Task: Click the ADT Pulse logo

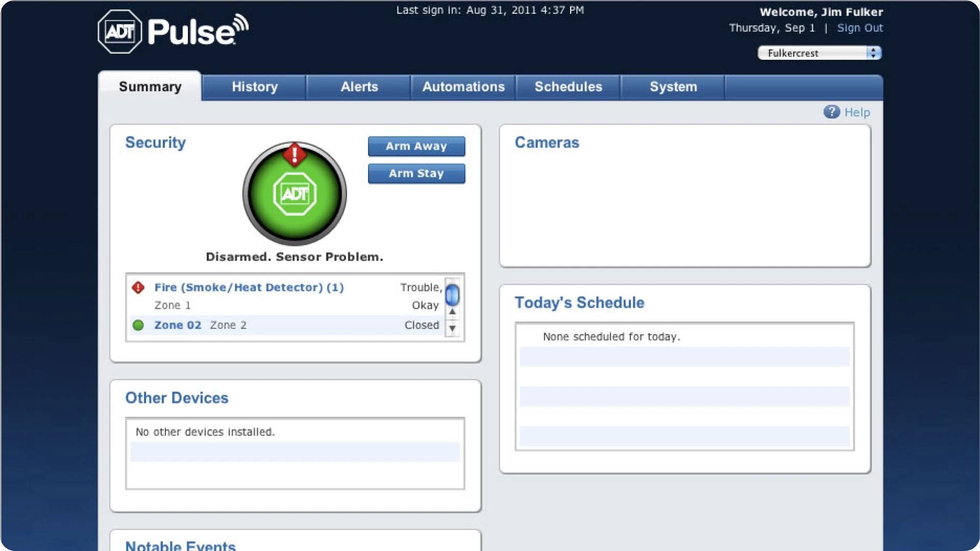Action: tap(173, 32)
